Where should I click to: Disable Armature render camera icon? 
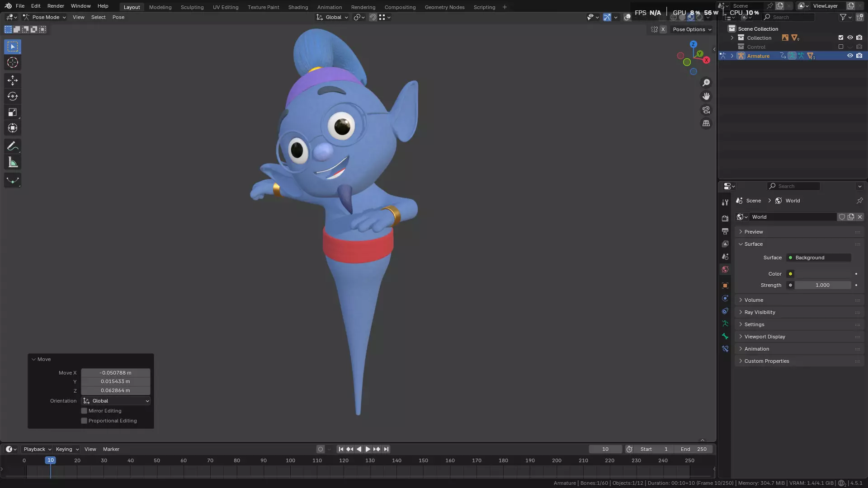[x=859, y=56]
